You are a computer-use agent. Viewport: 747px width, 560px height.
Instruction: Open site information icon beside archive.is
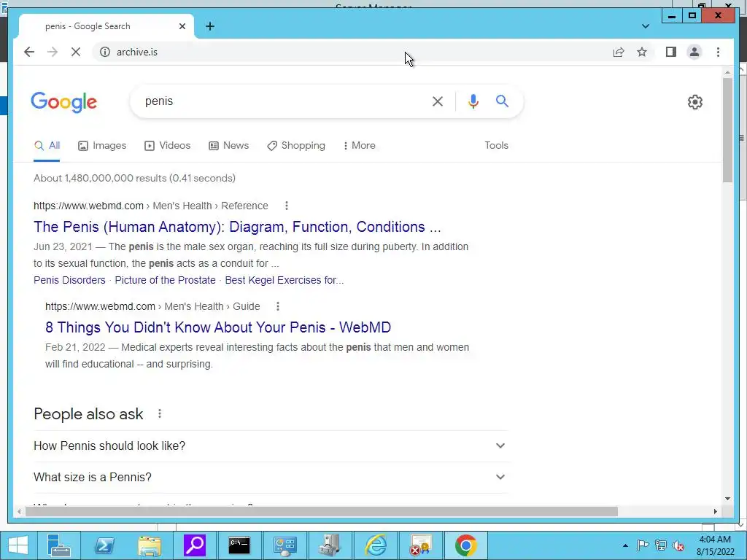tap(105, 52)
